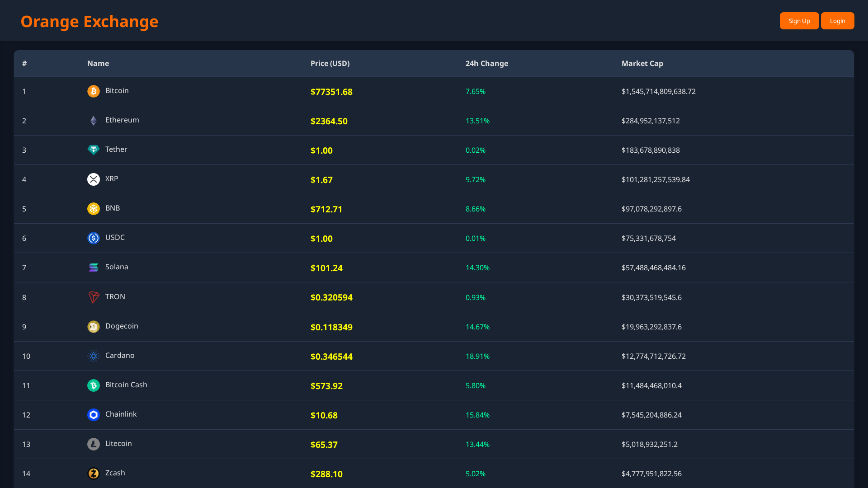Select the Litecoin name link

pos(118,444)
